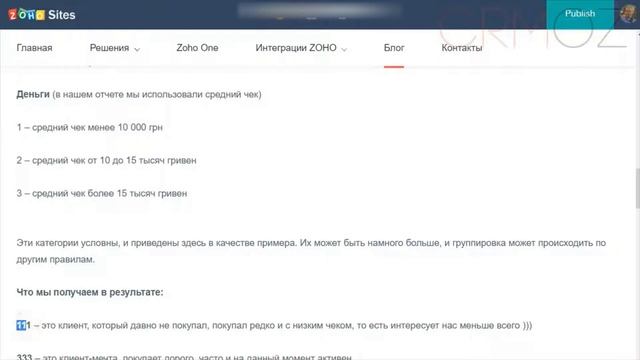Click text 'другим правилам.'
The image size is (640, 360).
(x=56, y=260)
